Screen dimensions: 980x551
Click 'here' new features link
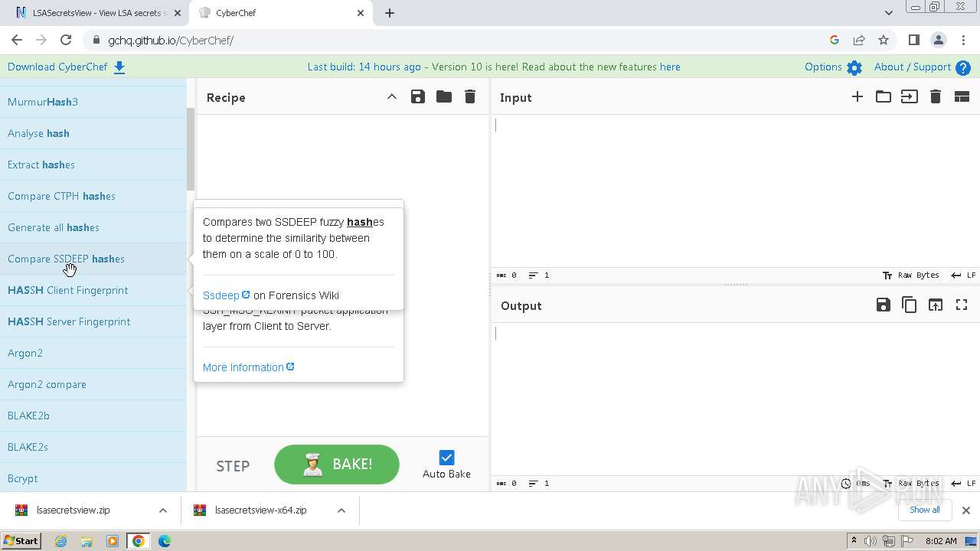[670, 67]
